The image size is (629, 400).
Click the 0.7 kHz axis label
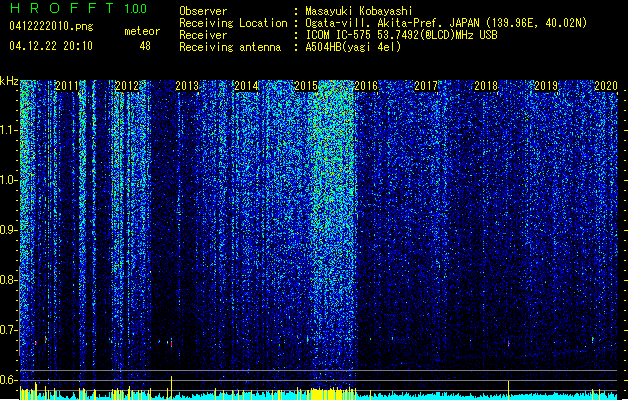[x=9, y=330]
